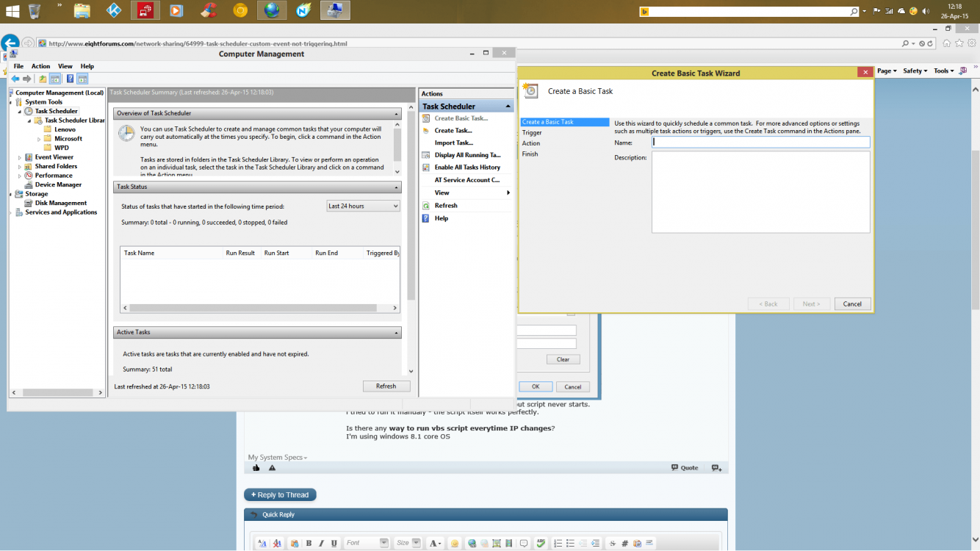The height and width of the screenshot is (551, 980).
Task: Toggle the Show/Hide Console Tree toolbar icon
Action: tap(55, 79)
